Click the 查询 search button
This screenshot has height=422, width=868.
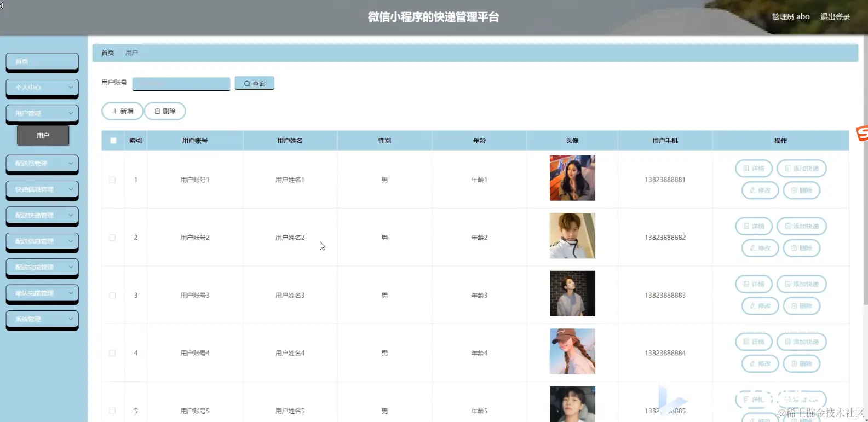(254, 83)
